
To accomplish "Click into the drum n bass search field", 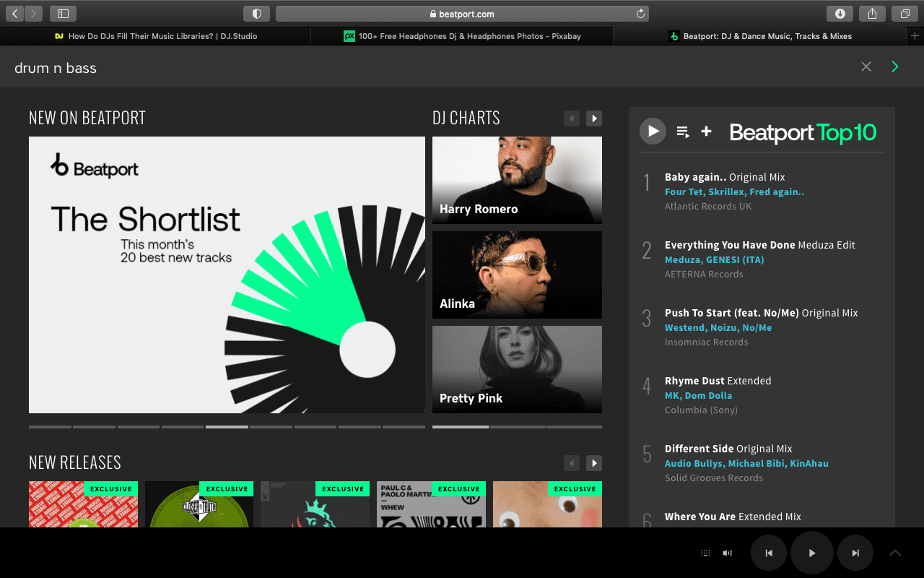I will point(433,67).
